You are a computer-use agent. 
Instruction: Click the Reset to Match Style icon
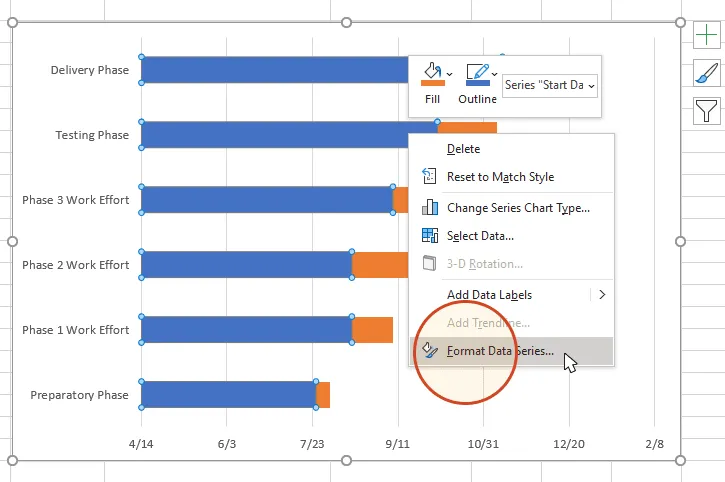point(430,177)
